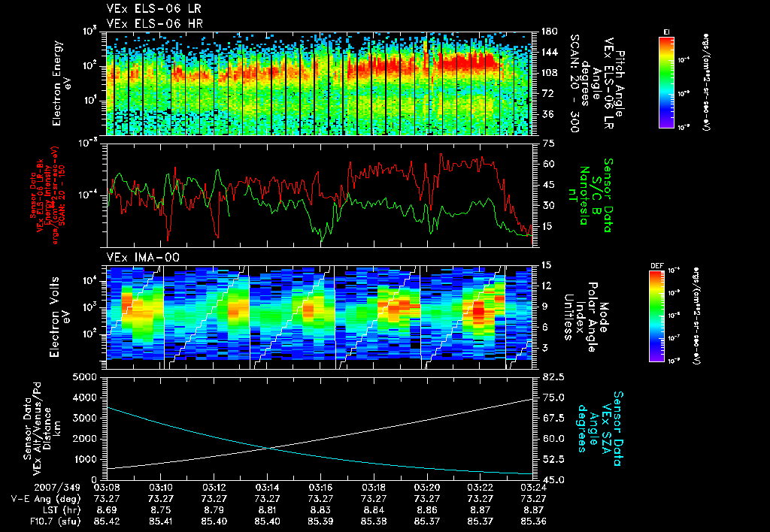Screen dimensions: 770x532
Task: Click the F10.7 value 85.36
Action: point(533,522)
